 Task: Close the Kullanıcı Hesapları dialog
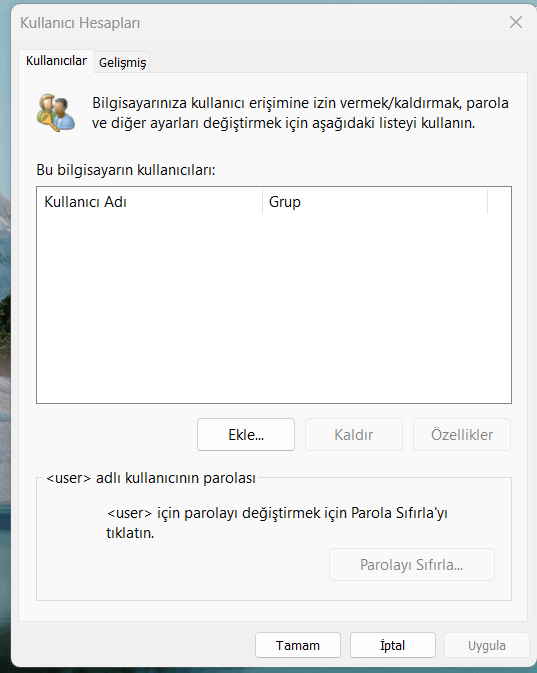pyautogui.click(x=516, y=22)
